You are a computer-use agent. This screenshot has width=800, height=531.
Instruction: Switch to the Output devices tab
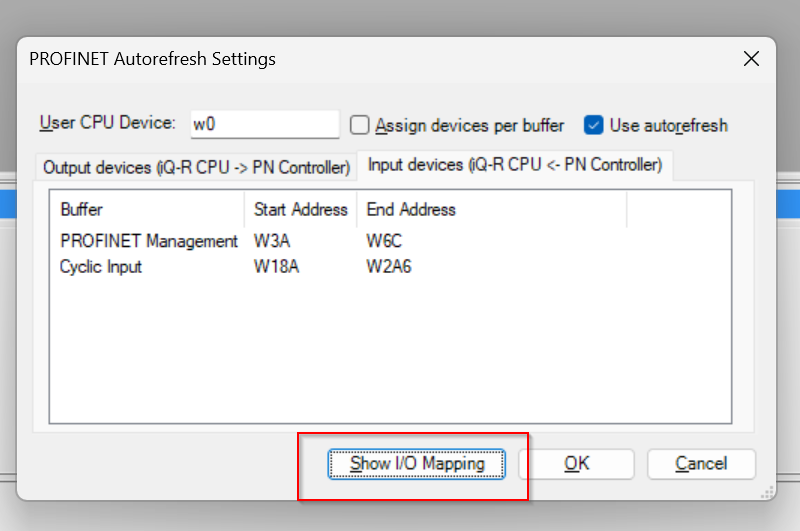click(x=196, y=167)
